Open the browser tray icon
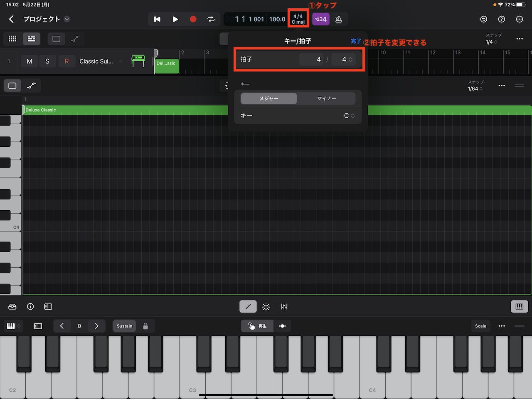This screenshot has width=532, height=399. 12,307
